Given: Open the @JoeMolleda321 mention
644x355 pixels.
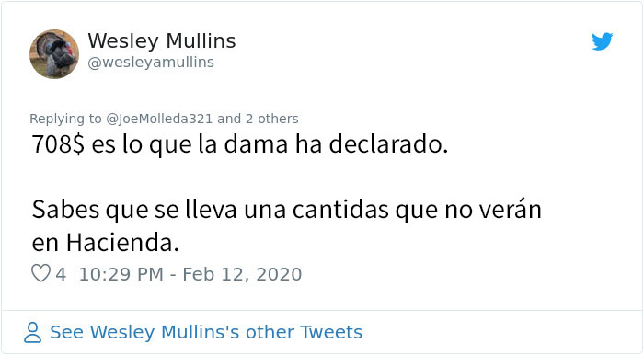Looking at the screenshot, I should (x=159, y=119).
